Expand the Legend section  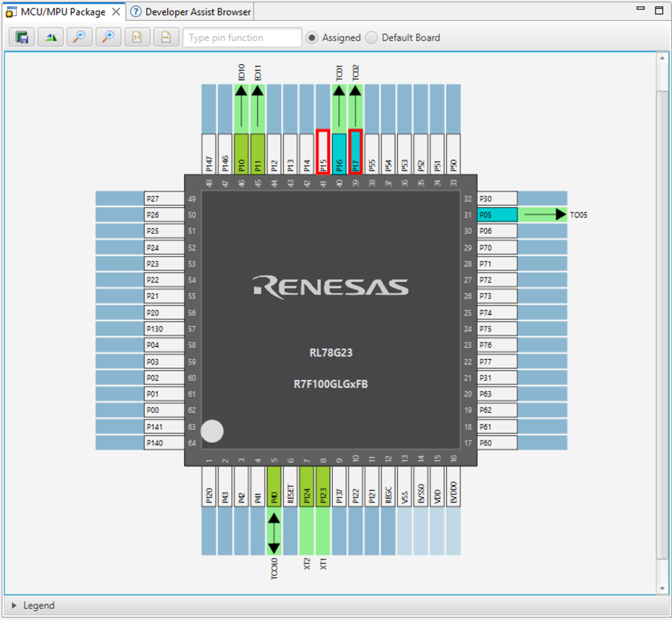click(14, 606)
